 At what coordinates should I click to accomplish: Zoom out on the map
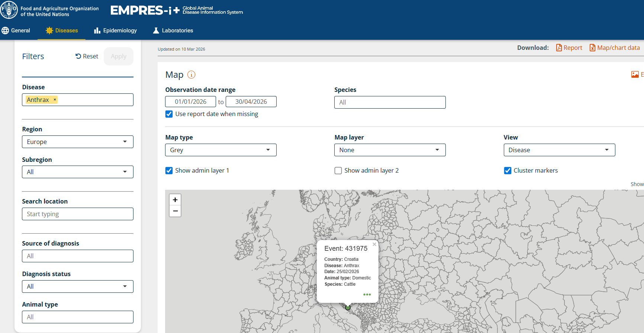pyautogui.click(x=175, y=211)
